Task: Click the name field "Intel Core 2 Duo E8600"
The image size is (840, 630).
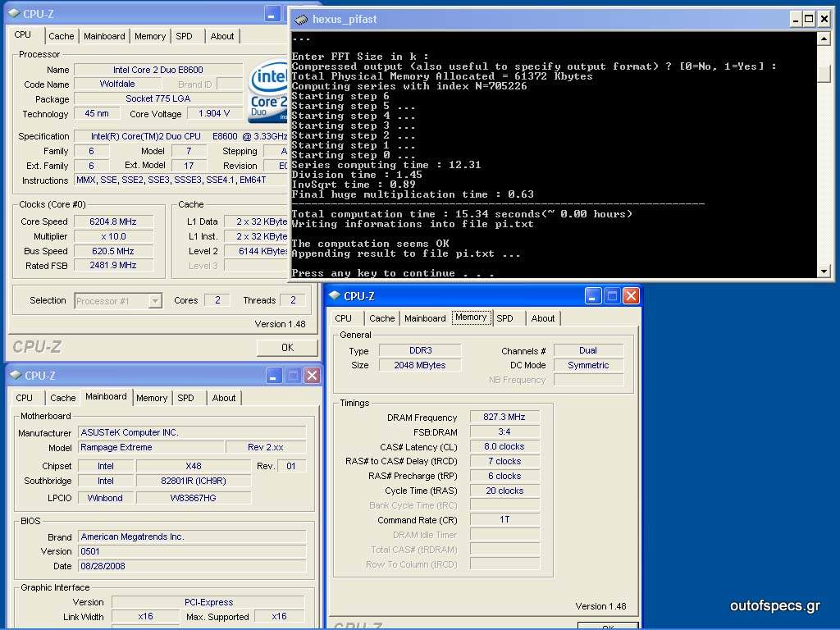Action: coord(158,70)
